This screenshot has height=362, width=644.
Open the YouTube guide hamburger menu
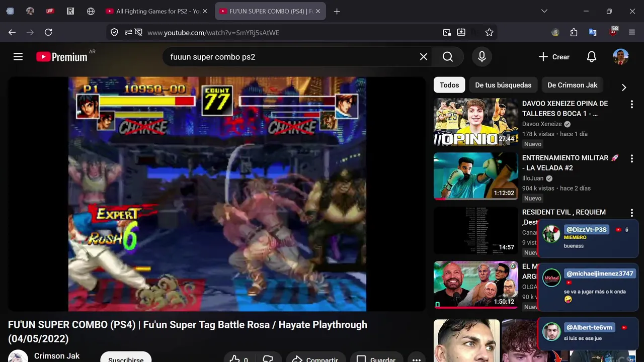click(x=18, y=57)
